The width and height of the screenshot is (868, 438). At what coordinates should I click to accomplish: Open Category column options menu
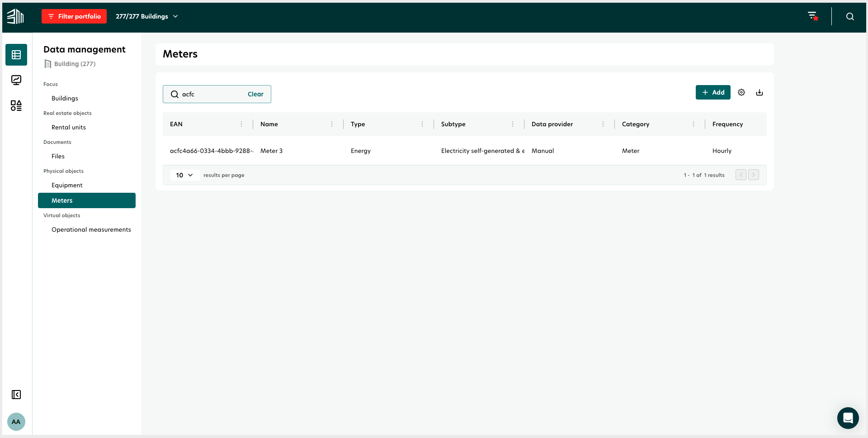693,124
